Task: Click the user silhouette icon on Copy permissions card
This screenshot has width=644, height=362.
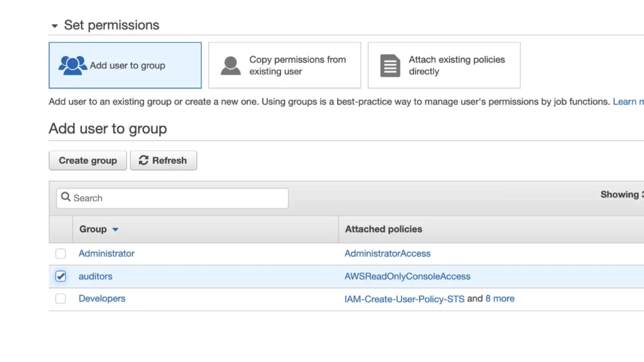Action: pos(232,65)
